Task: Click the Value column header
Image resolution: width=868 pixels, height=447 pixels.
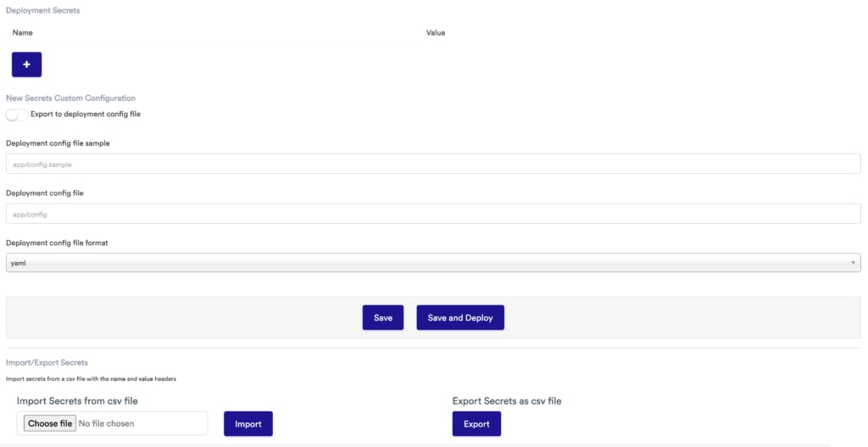Action: pos(436,33)
